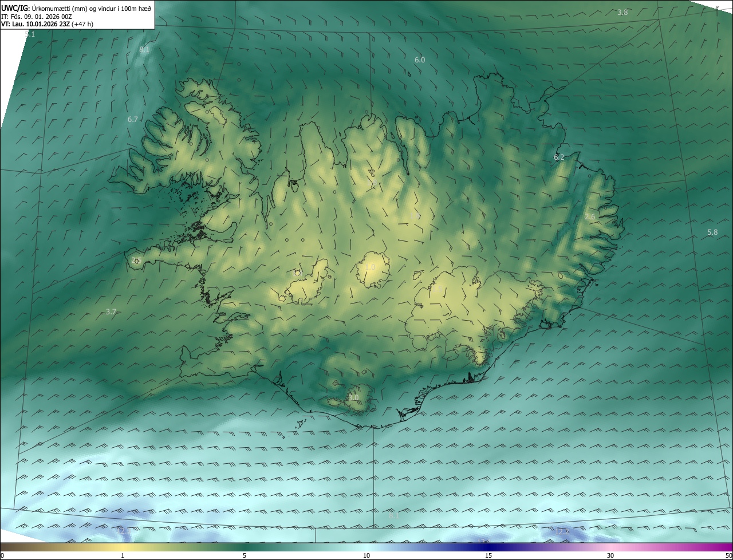This screenshot has height=560, width=733.
Task: Click the colorbar tick label 5
Action: [x=245, y=555]
